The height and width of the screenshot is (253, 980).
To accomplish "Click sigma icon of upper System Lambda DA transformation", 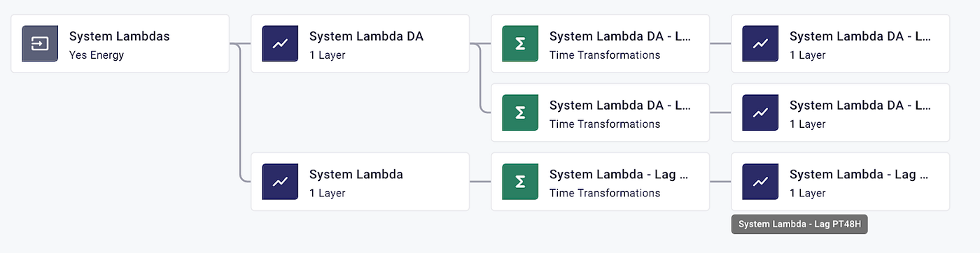I will [520, 43].
